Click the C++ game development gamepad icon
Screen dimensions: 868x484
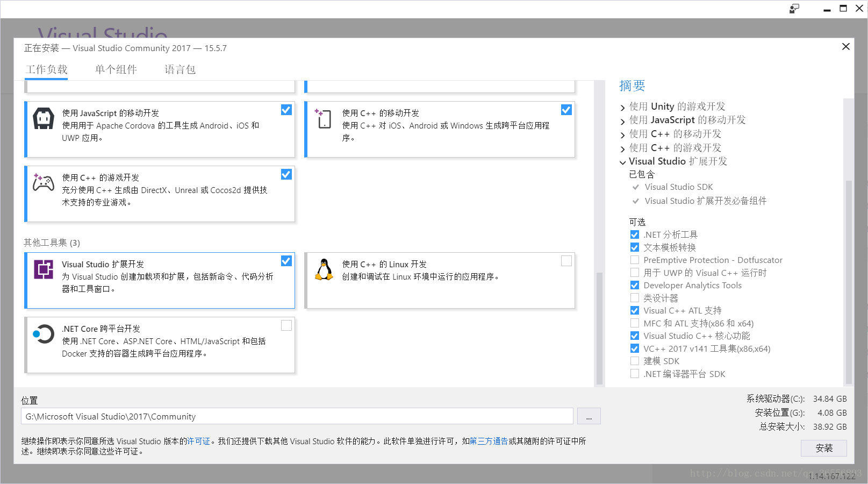[44, 182]
